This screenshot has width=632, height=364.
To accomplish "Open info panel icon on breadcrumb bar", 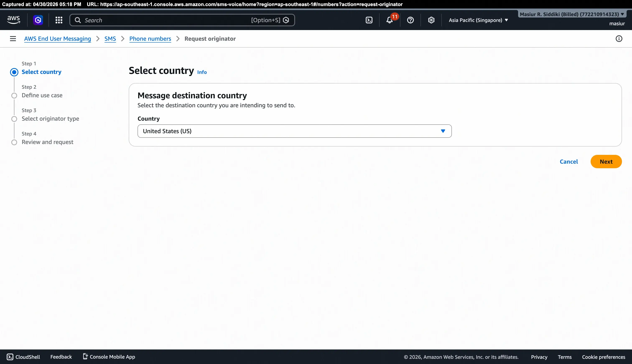I will (x=619, y=38).
